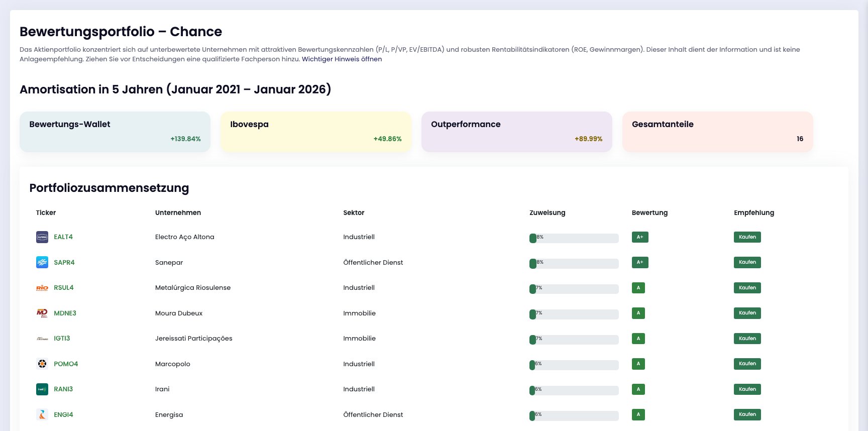Click the Kaufen button for Sanepar
This screenshot has height=431, width=868.
(x=747, y=262)
